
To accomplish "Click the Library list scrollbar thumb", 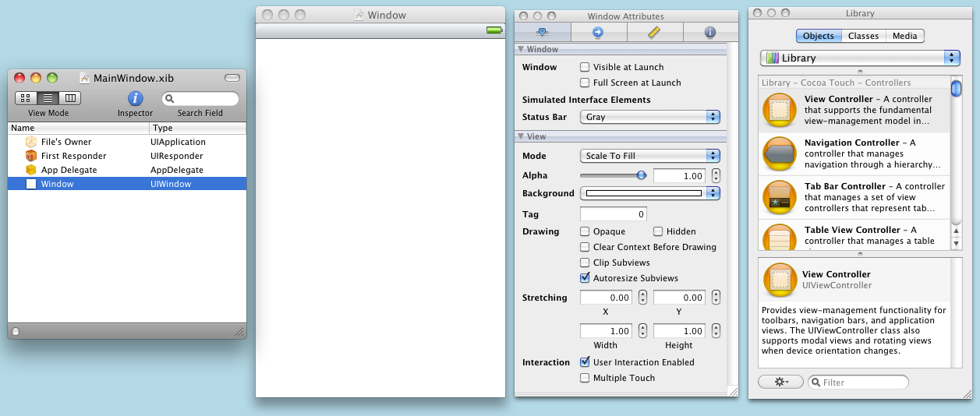I will pos(956,89).
